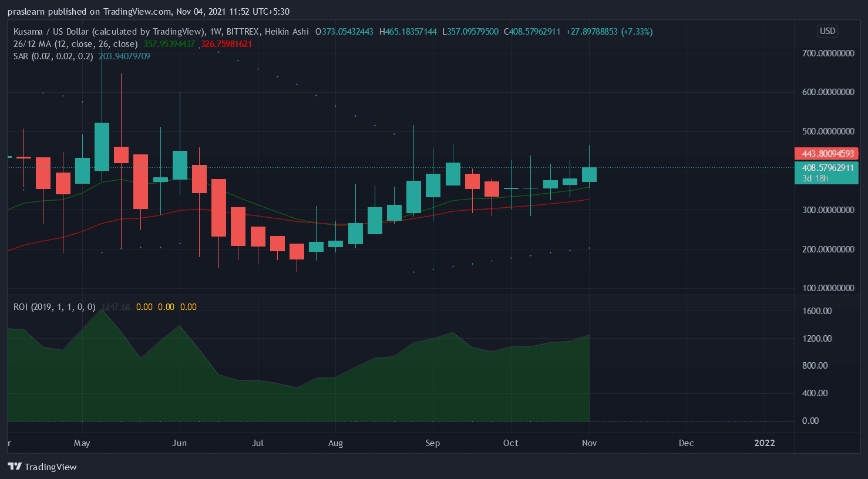Screen dimensions: 868x479
Task: Click the red 443.80094593 price label
Action: point(827,154)
